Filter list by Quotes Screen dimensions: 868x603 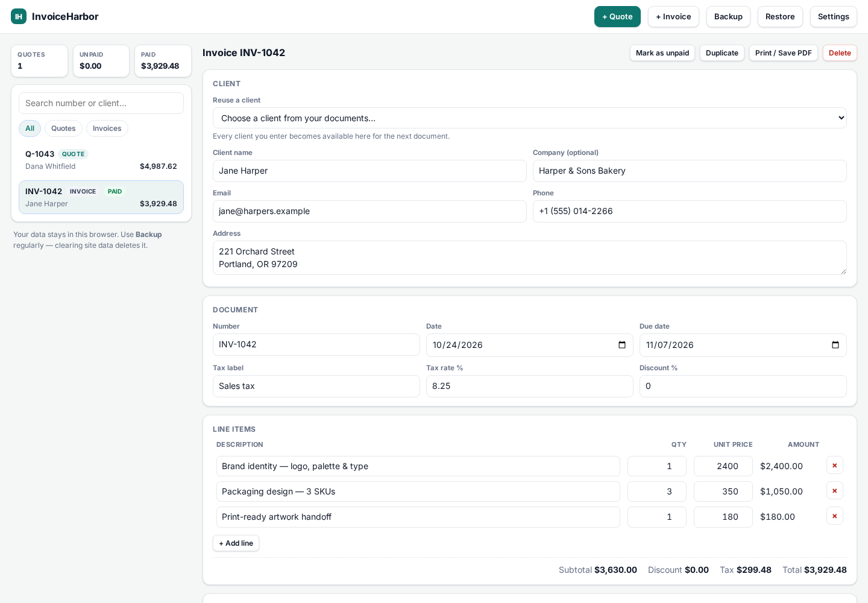coord(63,128)
